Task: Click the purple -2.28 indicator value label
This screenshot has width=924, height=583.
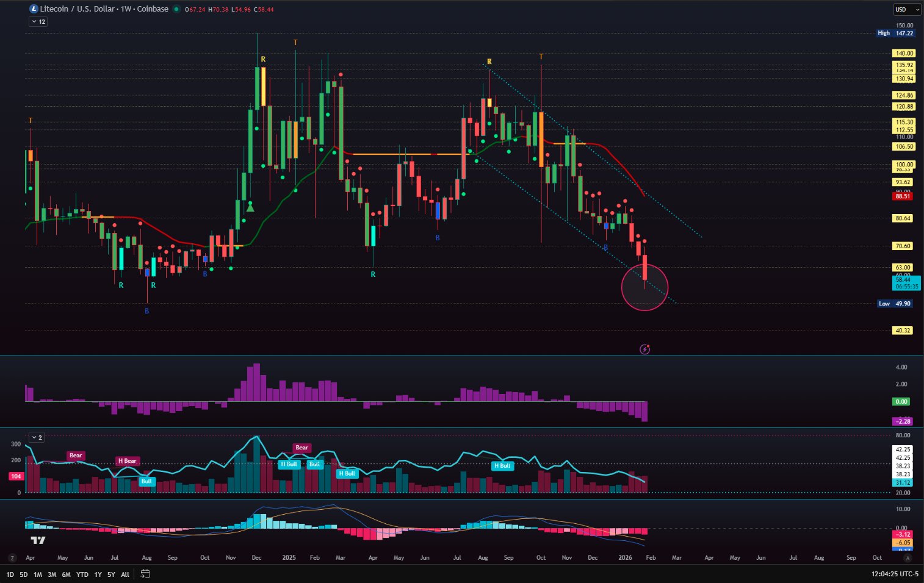Action: coord(903,421)
